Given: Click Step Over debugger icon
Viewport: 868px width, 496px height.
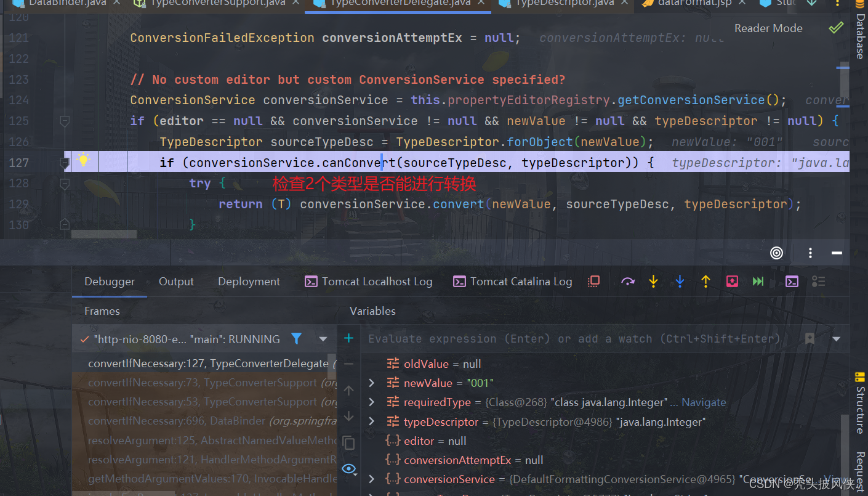Looking at the screenshot, I should tap(627, 282).
